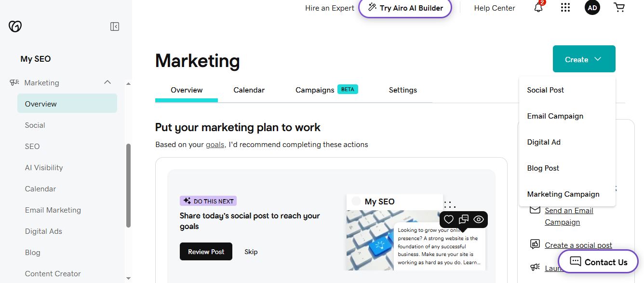The width and height of the screenshot is (644, 283).
Task: Click the My SEO site name in the sidebar
Action: coord(36,59)
